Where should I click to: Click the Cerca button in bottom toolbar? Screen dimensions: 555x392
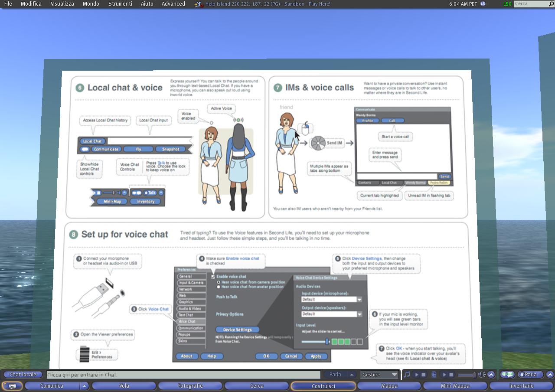point(257,386)
